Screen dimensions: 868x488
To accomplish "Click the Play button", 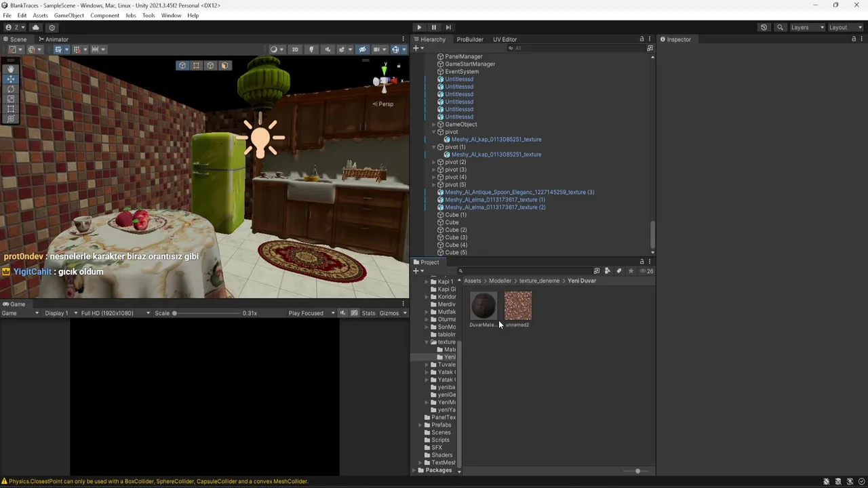I will [419, 27].
